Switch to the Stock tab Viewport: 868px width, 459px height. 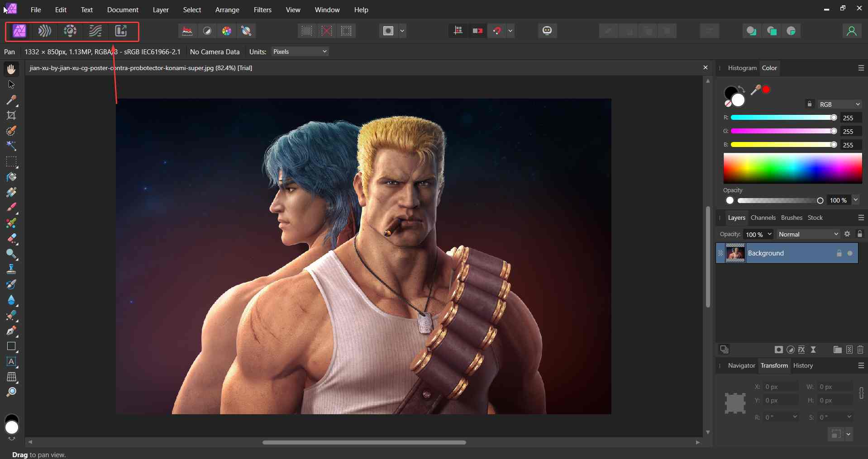[x=815, y=218]
